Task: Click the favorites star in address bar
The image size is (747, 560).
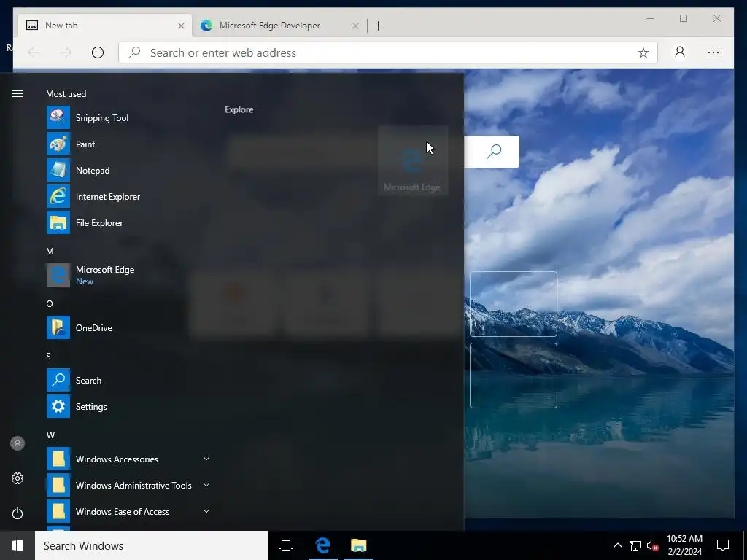Action: pyautogui.click(x=643, y=52)
